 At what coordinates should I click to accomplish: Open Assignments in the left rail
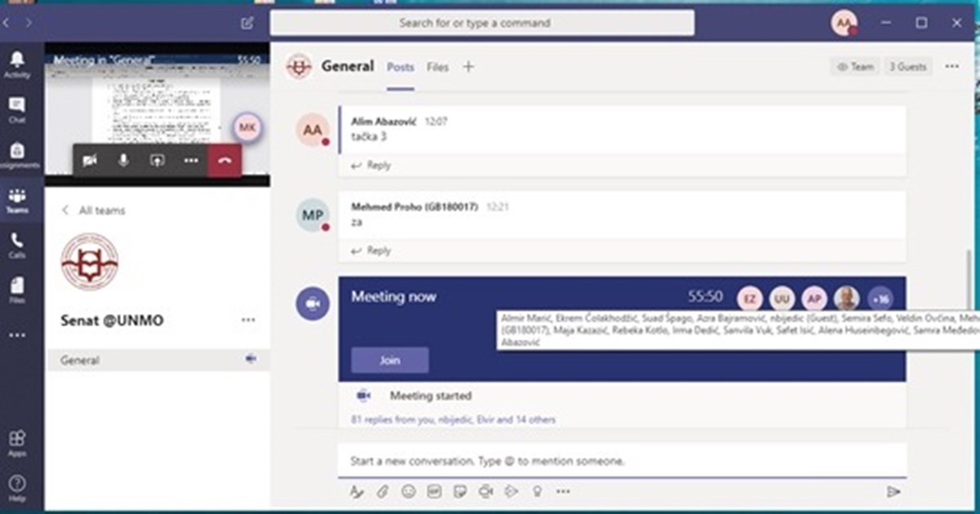point(16,155)
